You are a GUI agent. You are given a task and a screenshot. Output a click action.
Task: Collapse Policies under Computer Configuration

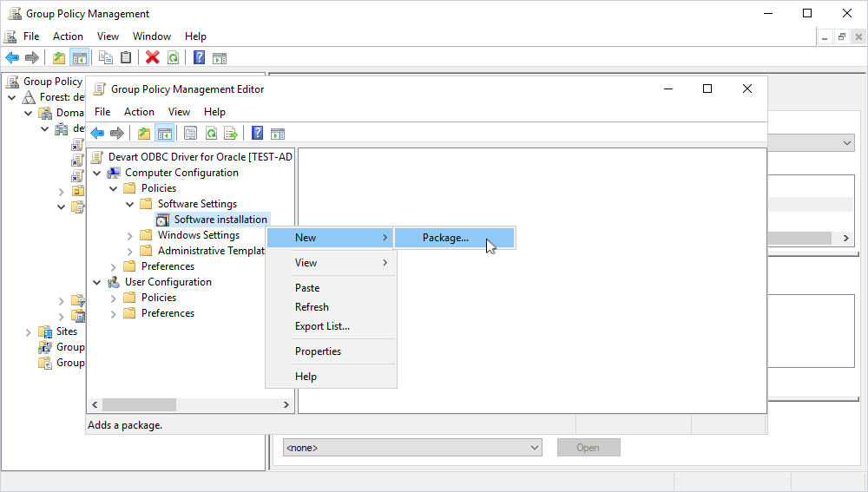[114, 188]
